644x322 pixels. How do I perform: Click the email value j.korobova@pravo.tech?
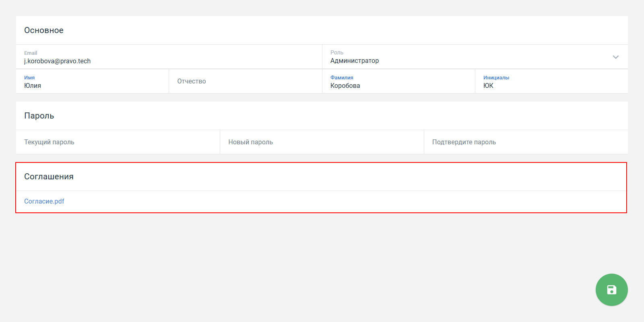coord(58,61)
